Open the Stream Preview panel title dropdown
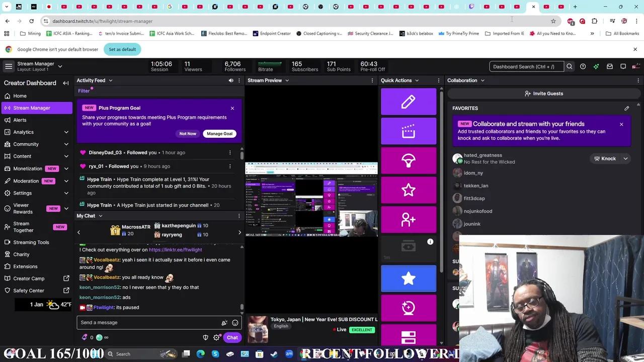 (x=287, y=80)
